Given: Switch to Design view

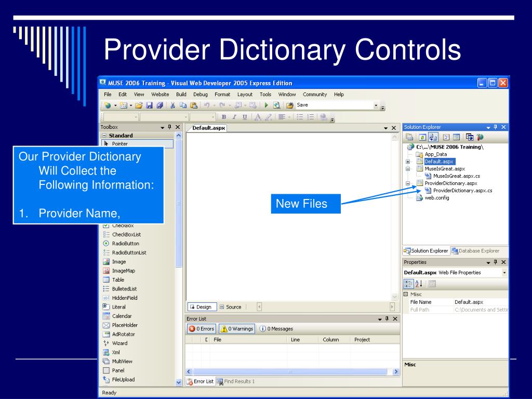Looking at the screenshot, I should [x=202, y=307].
